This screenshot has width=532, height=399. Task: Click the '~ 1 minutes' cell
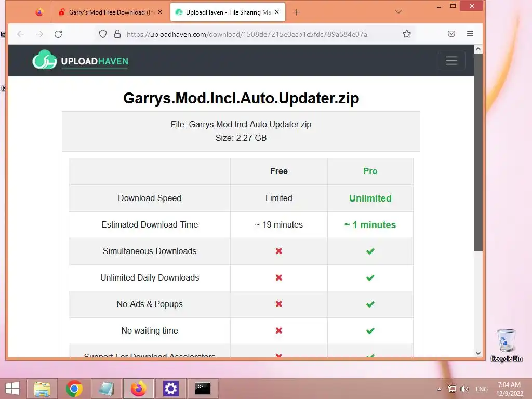coord(370,224)
